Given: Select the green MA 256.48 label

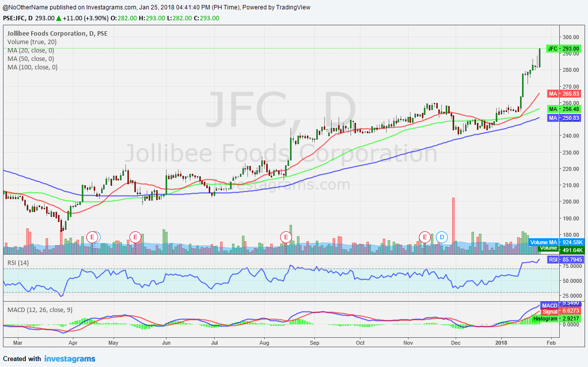Looking at the screenshot, I should click(x=563, y=109).
